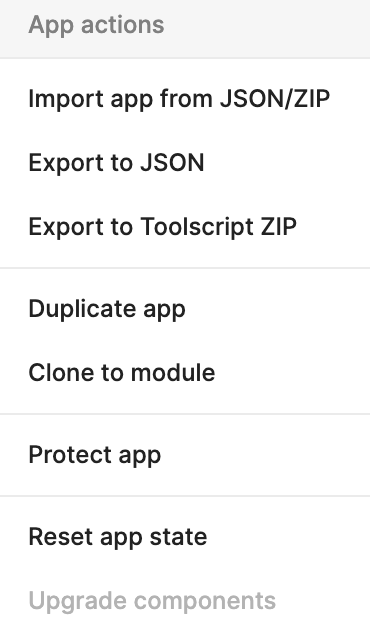This screenshot has height=636, width=370.
Task: Export the app as a Toolscript ZIP archive
Action: (x=185, y=226)
